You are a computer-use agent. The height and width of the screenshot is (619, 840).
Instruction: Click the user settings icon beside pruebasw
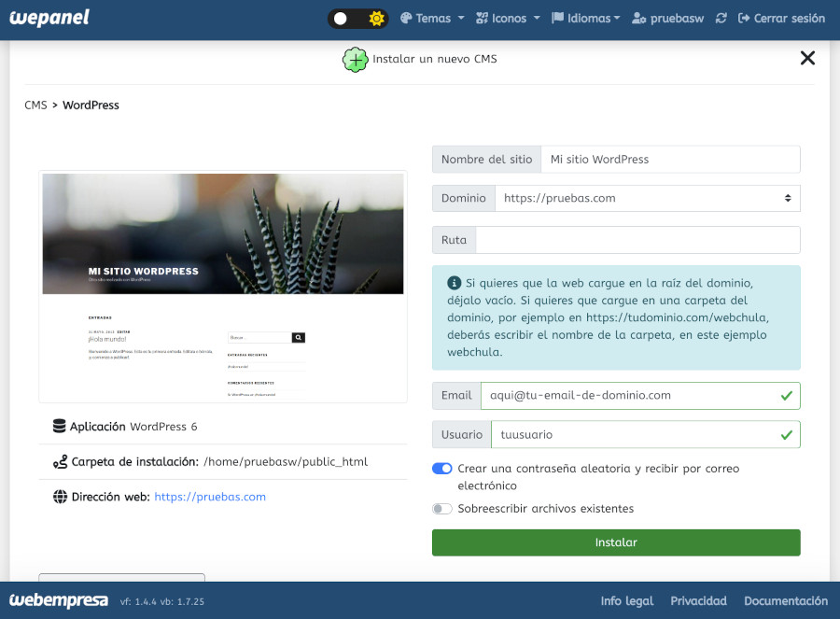coord(638,19)
